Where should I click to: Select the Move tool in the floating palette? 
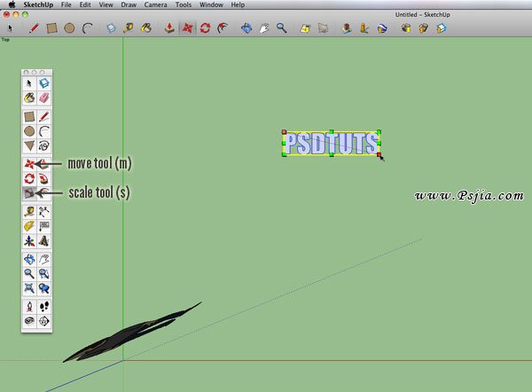coord(29,164)
